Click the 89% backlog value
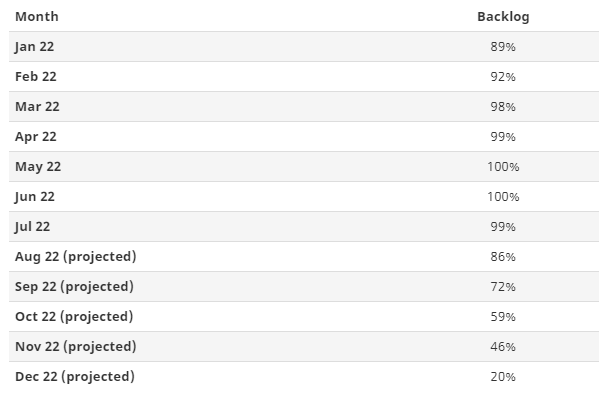Viewport: 609px width, 401px height. point(503,46)
